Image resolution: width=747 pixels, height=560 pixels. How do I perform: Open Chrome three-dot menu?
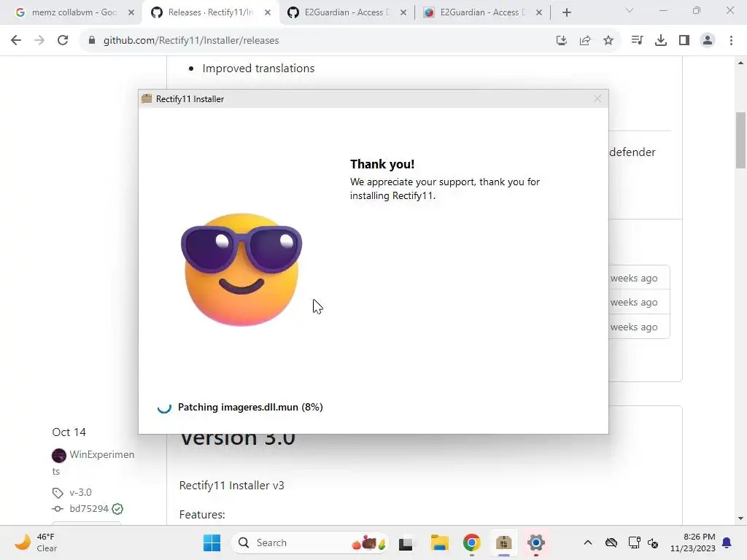[x=731, y=41]
